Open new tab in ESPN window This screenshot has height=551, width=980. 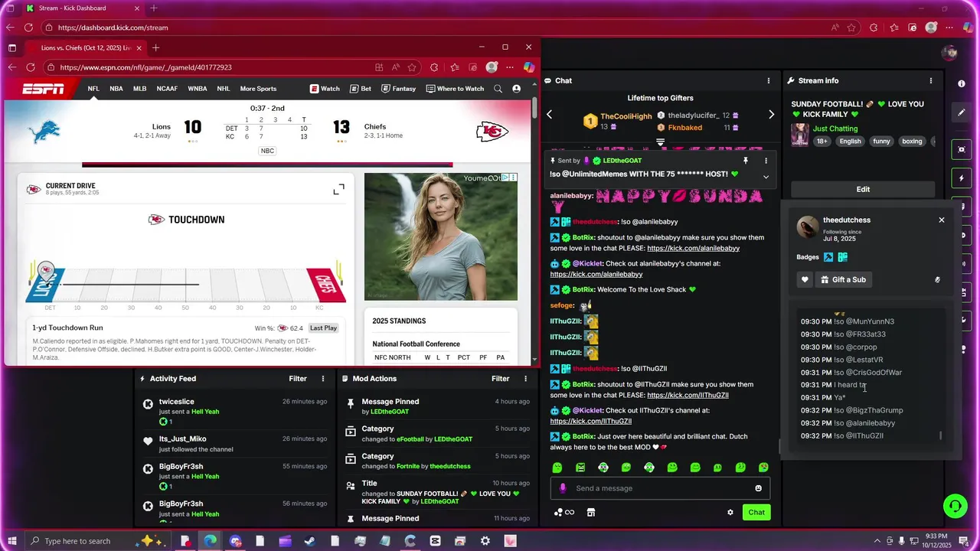[155, 47]
